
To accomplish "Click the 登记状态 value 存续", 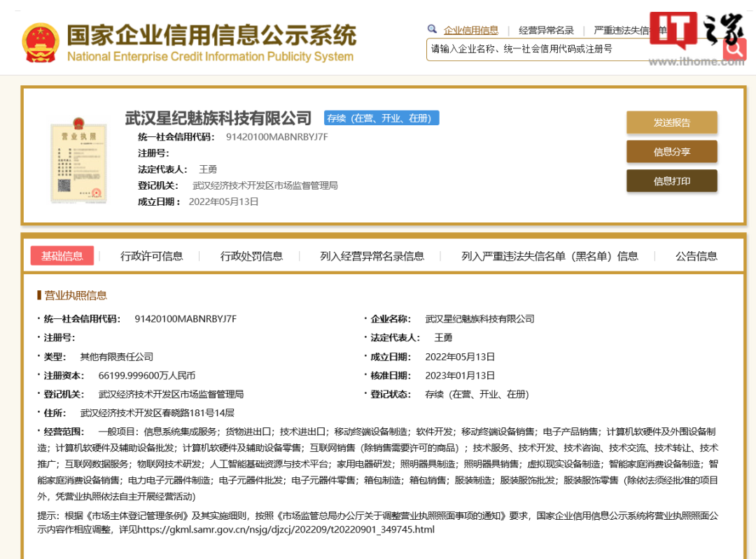I will click(477, 394).
